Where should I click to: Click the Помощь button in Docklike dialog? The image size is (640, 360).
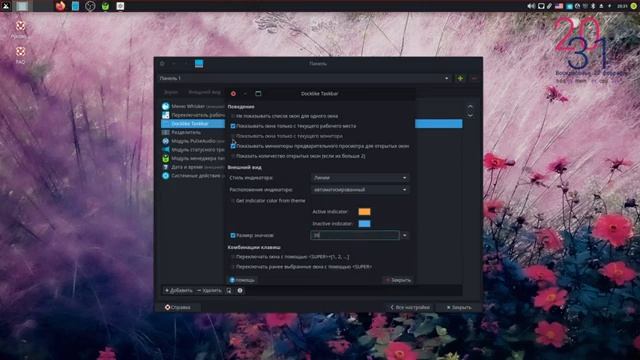coord(242,280)
